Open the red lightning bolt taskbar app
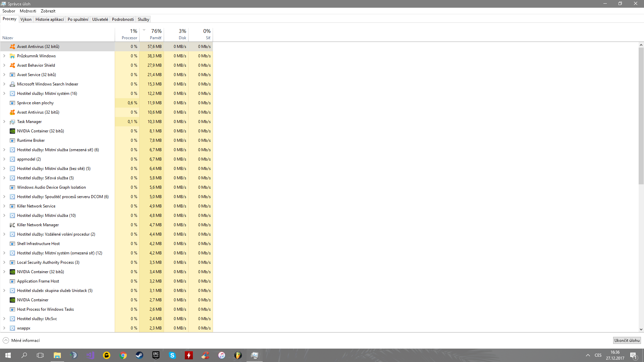 [189, 355]
